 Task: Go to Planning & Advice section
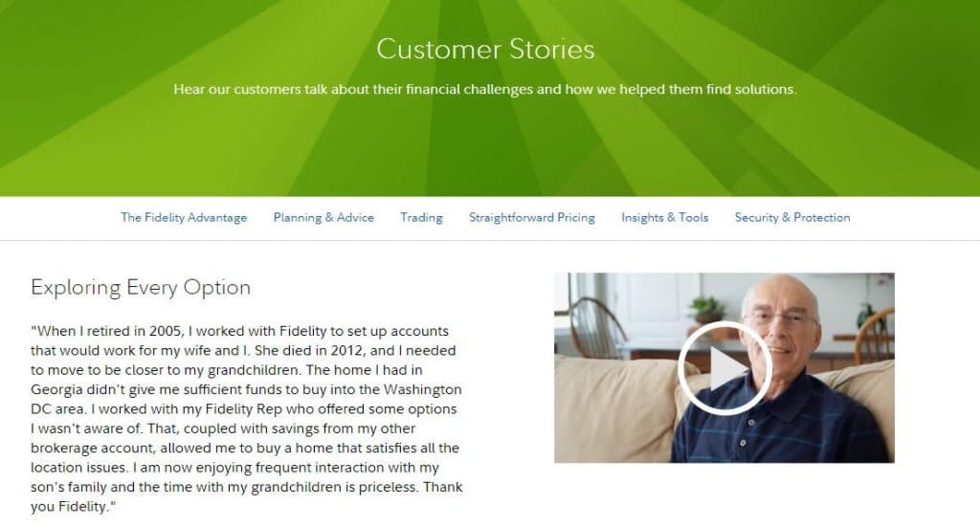(323, 217)
